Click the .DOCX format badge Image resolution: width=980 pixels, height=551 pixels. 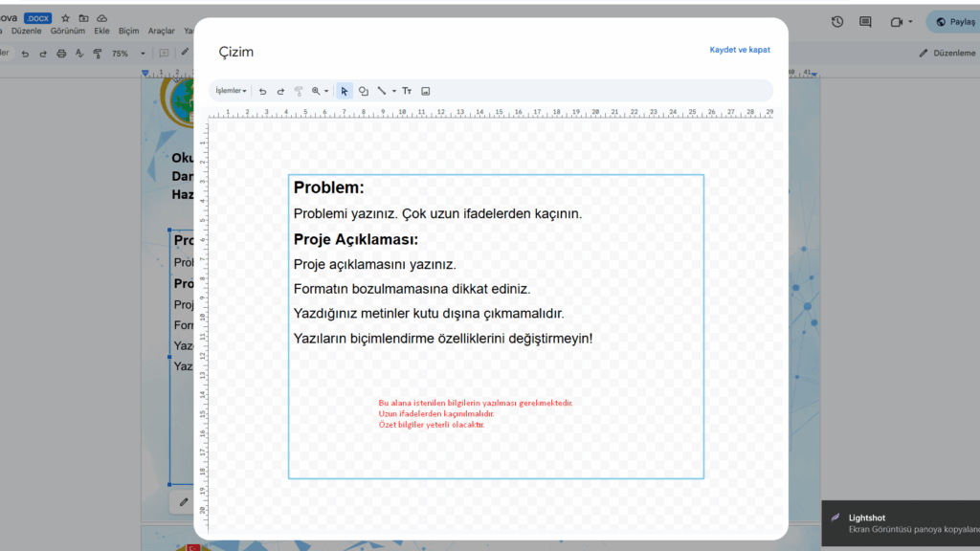pos(37,18)
